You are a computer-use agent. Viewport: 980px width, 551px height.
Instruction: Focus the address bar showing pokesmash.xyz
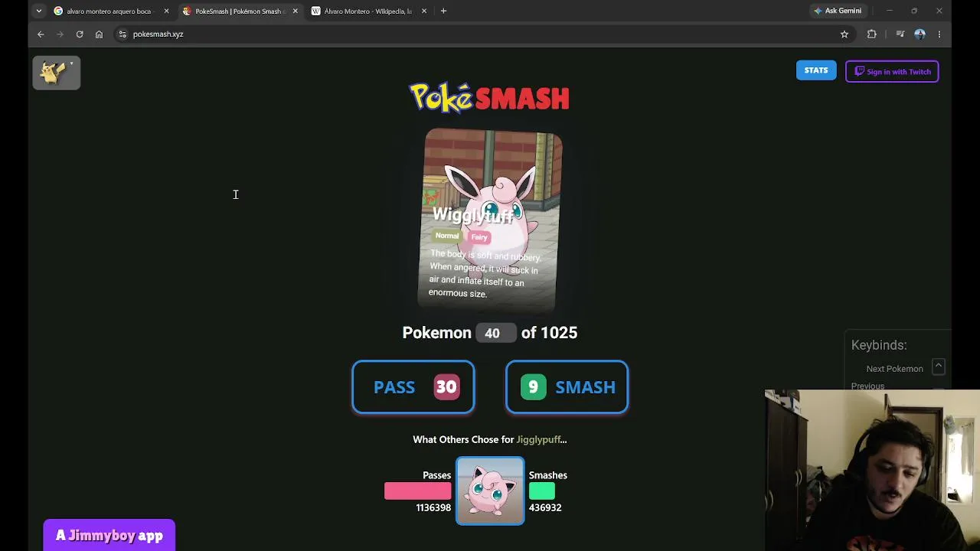pos(475,34)
